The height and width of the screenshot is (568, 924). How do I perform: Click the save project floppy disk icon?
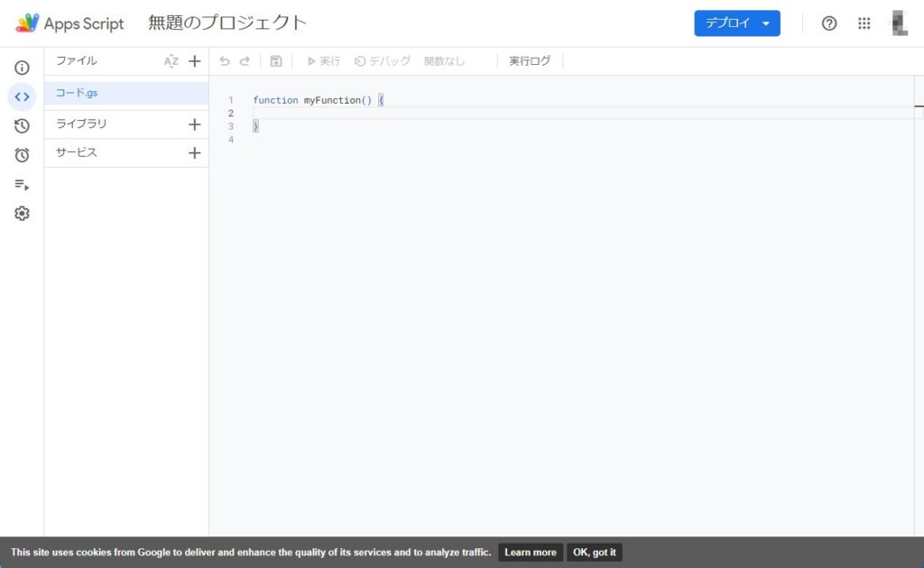coord(276,61)
